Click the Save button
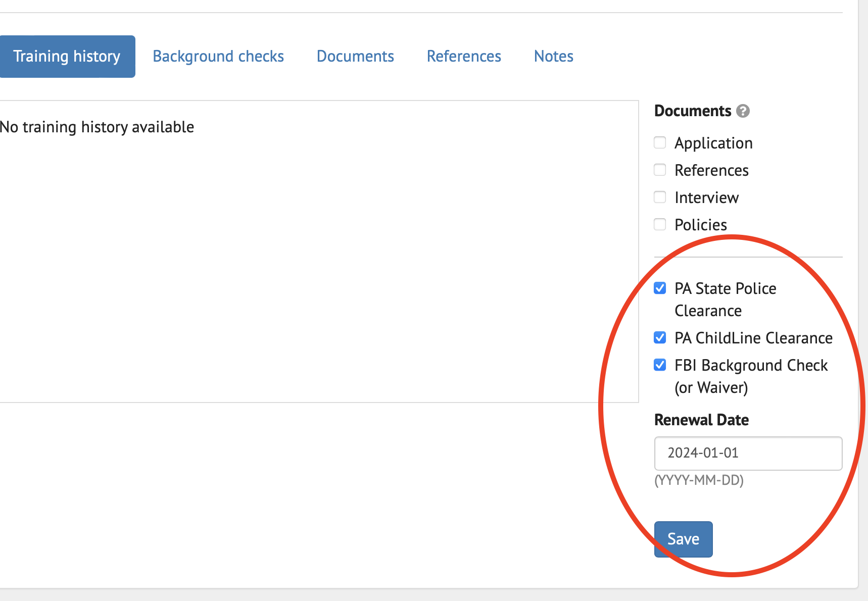The width and height of the screenshot is (868, 601). 683,539
